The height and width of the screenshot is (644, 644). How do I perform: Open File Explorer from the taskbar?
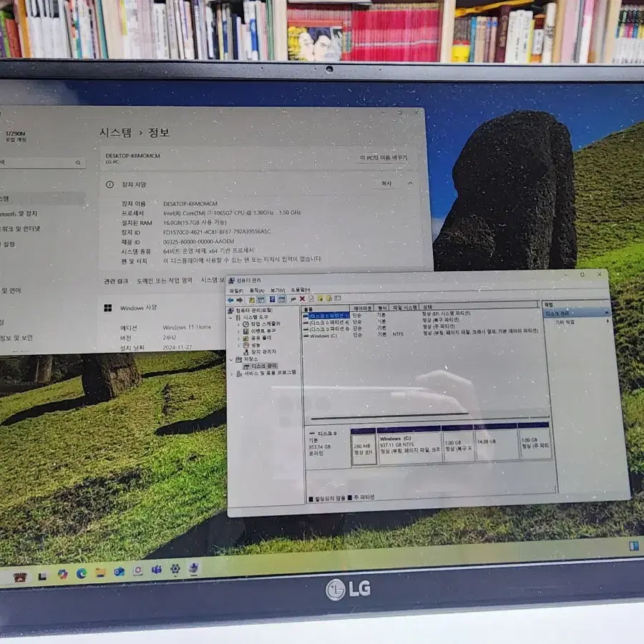coord(101,572)
